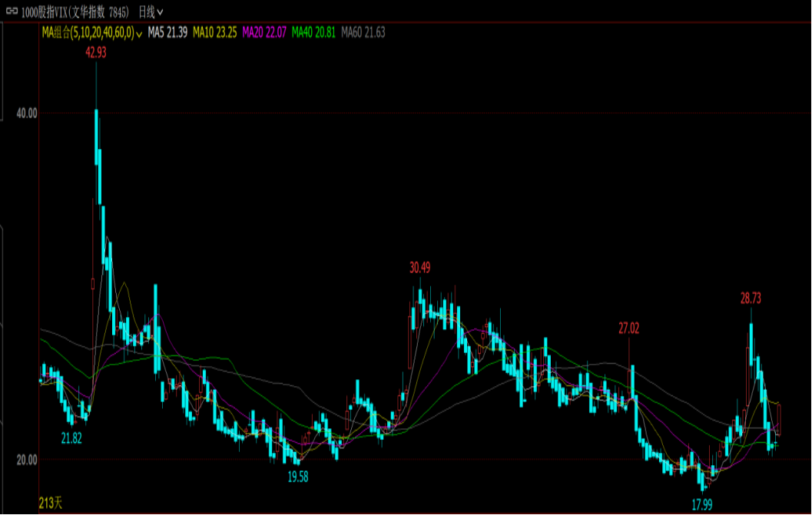Click the link chain icon beside the chart title
Image resolution: width=812 pixels, height=515 pixels.
pos(12,11)
